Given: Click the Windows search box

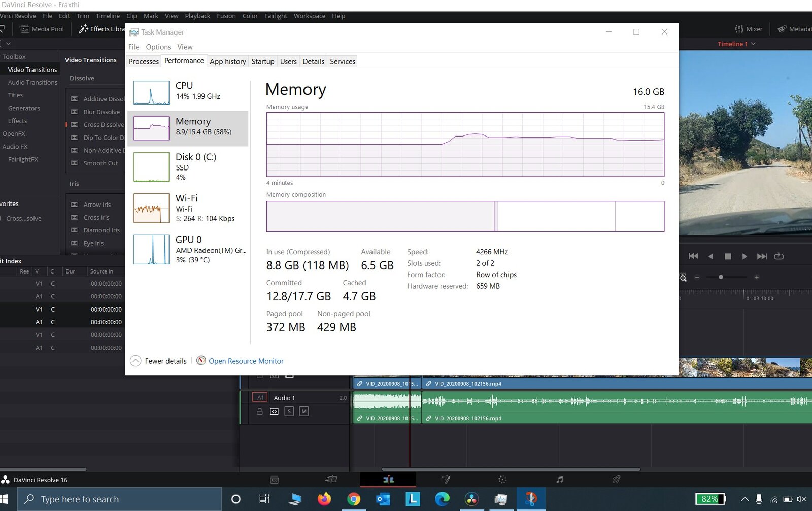Looking at the screenshot, I should [x=120, y=499].
